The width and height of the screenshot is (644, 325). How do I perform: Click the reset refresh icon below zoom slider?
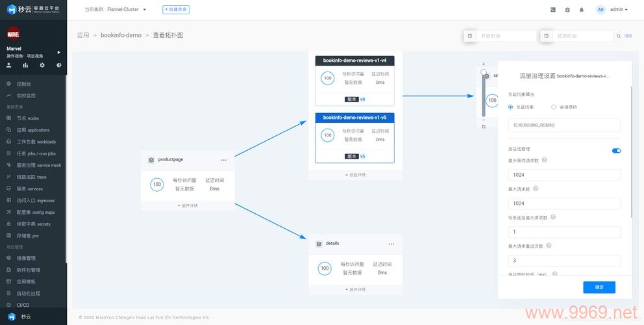(x=484, y=126)
